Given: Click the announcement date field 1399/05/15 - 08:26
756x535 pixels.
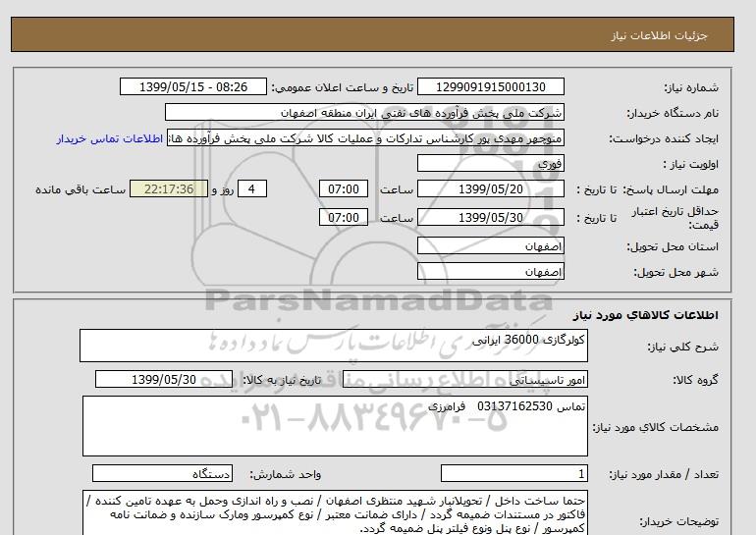Looking at the screenshot, I should click(192, 86).
